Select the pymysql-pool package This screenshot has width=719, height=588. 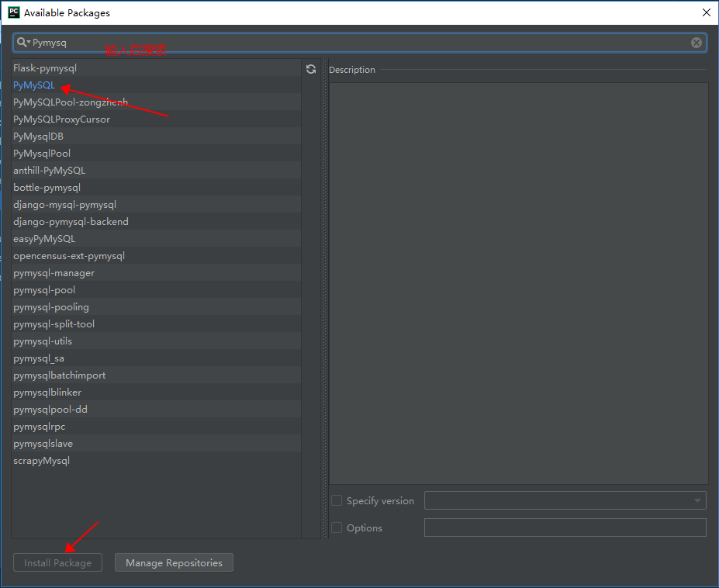click(x=157, y=290)
